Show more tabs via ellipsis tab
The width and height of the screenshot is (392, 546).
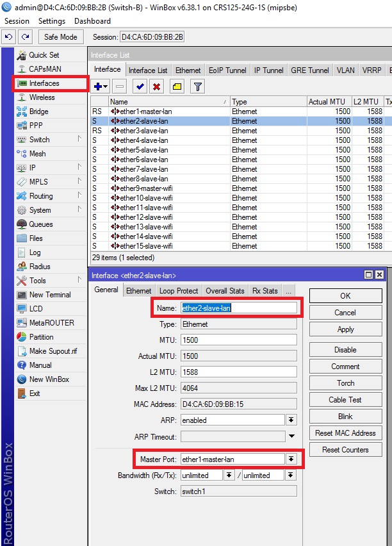click(x=289, y=291)
